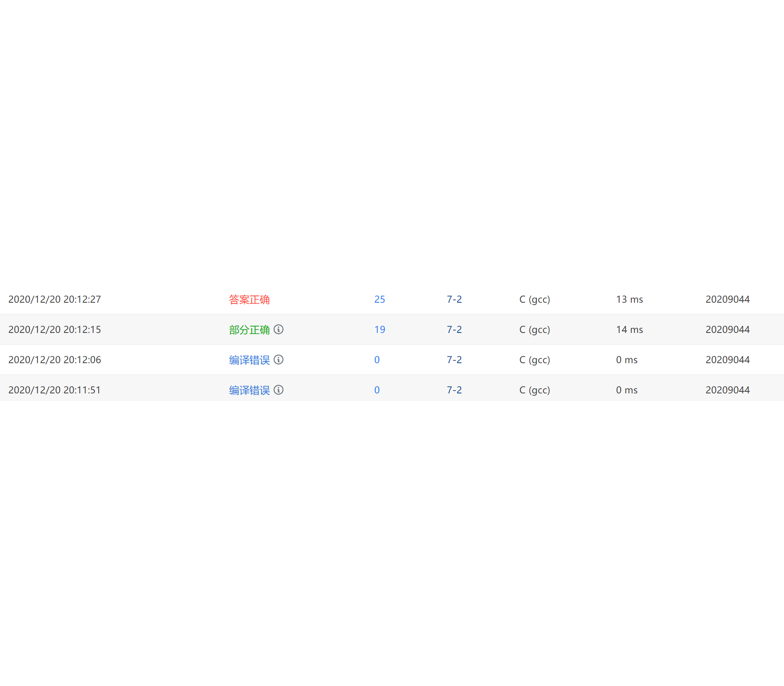Click score 0 for 20:12:06 submission
The width and height of the screenshot is (784, 686).
point(377,360)
